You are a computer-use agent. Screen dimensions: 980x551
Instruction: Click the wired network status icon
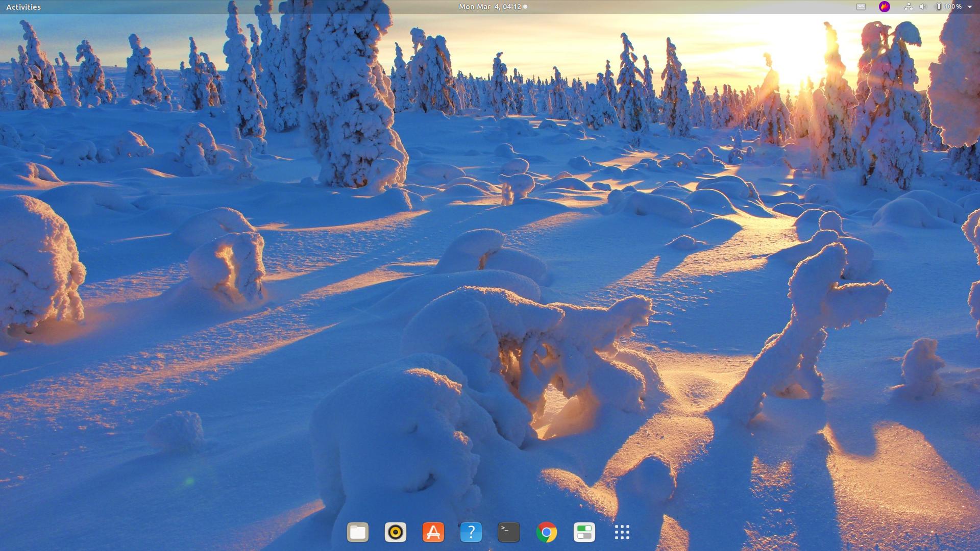910,7
